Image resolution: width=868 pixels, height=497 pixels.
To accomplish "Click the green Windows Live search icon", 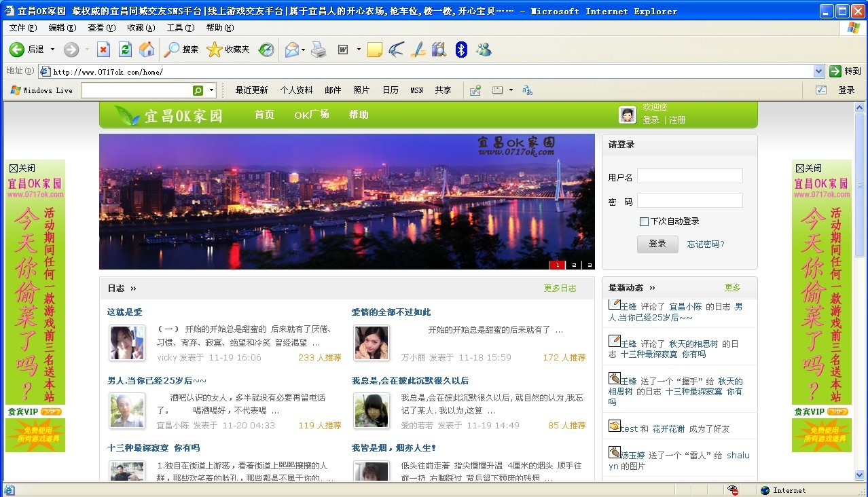I will 198,90.
